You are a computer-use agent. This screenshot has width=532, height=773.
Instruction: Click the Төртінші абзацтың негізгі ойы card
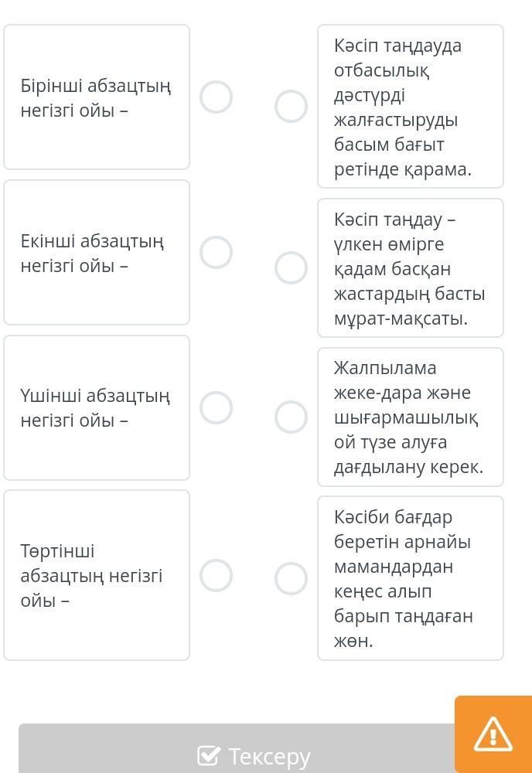pyautogui.click(x=97, y=575)
